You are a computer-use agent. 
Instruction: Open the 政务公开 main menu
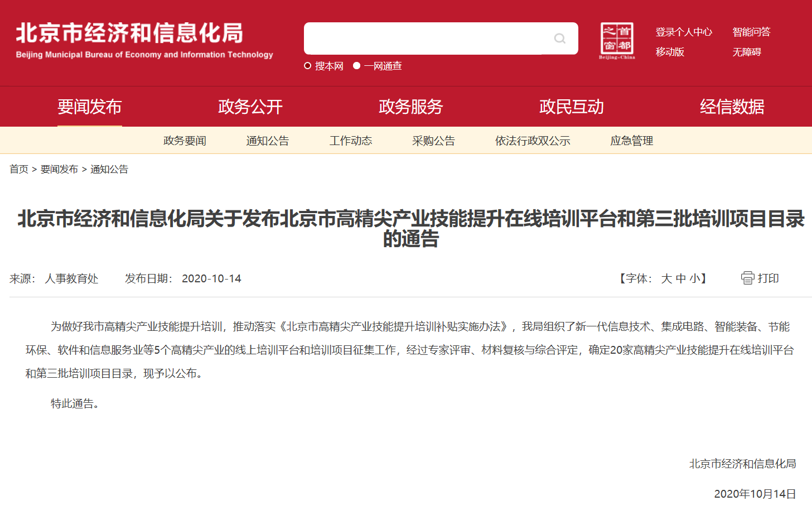pyautogui.click(x=250, y=107)
